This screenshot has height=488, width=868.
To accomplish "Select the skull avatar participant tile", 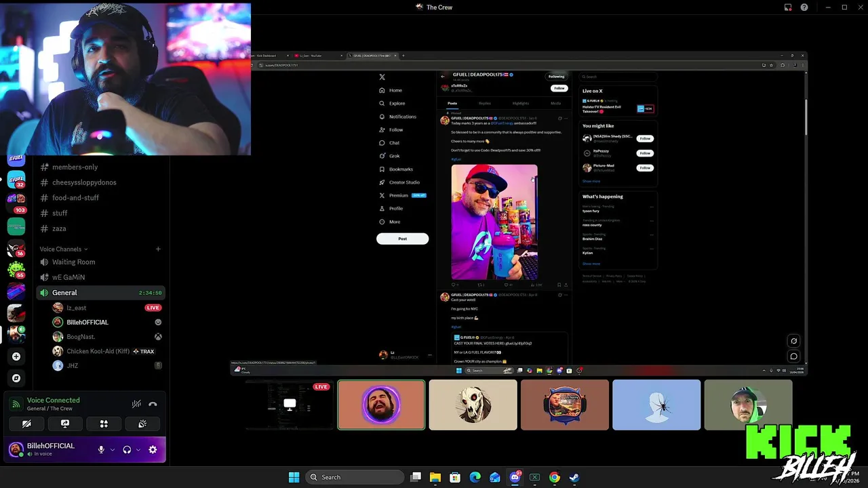I will point(473,405).
